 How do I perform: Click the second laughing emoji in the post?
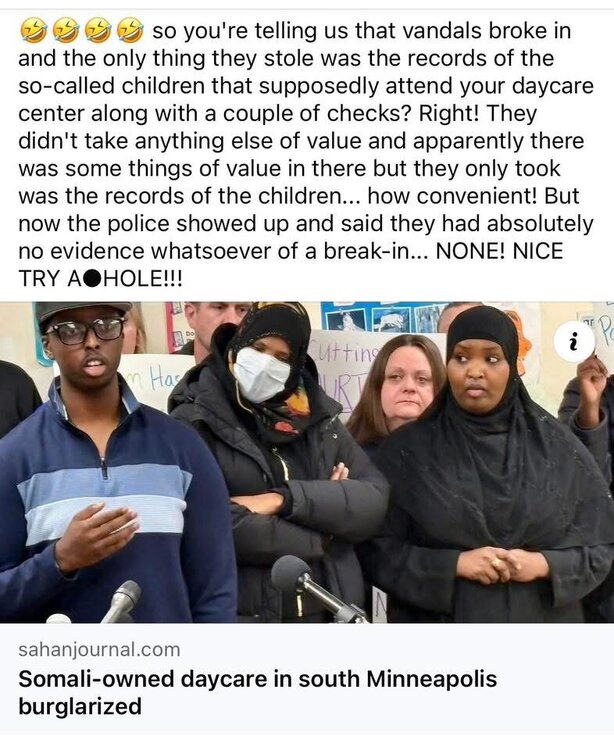click(x=66, y=31)
